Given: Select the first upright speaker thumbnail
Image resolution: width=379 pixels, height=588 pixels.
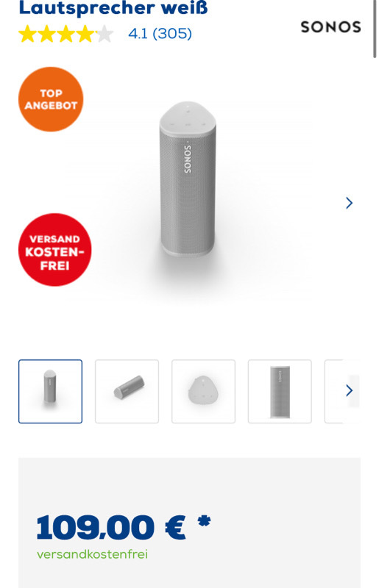Looking at the screenshot, I should click(50, 392).
